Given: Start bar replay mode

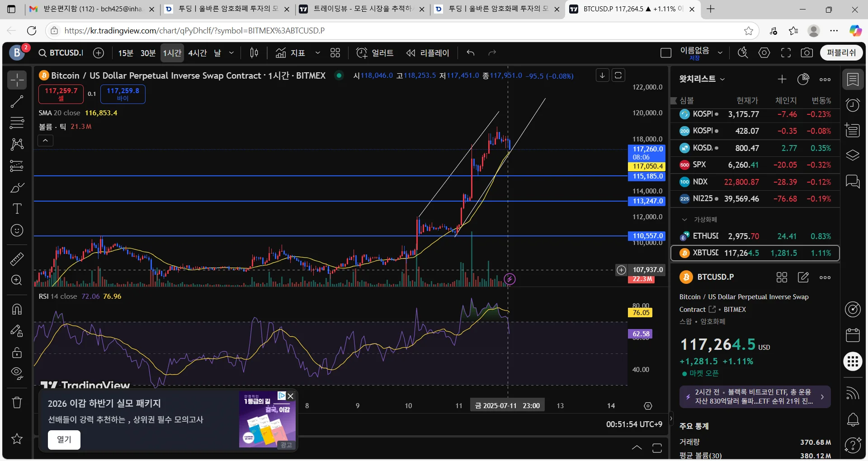Looking at the screenshot, I should (x=428, y=53).
